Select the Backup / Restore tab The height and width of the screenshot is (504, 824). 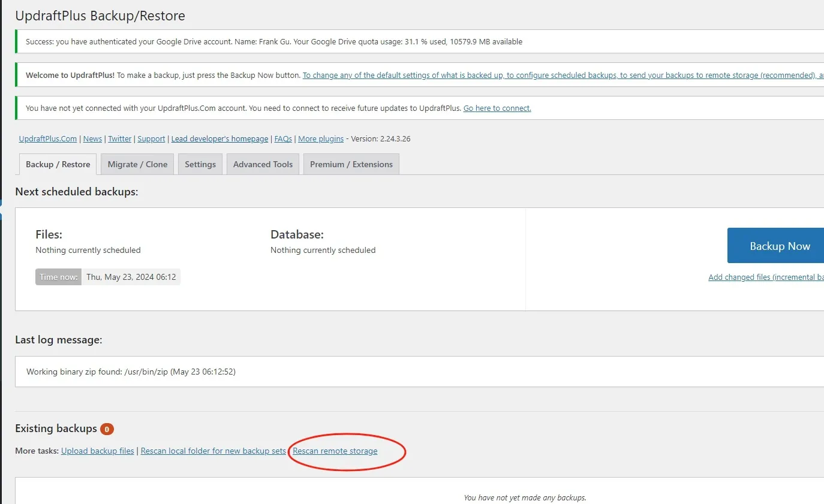point(58,164)
